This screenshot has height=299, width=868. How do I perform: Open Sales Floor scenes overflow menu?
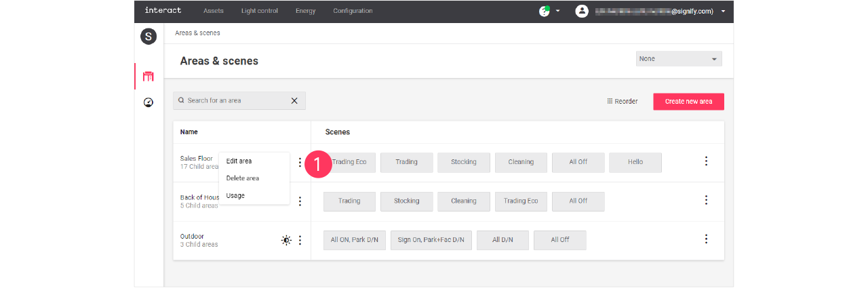point(706,161)
